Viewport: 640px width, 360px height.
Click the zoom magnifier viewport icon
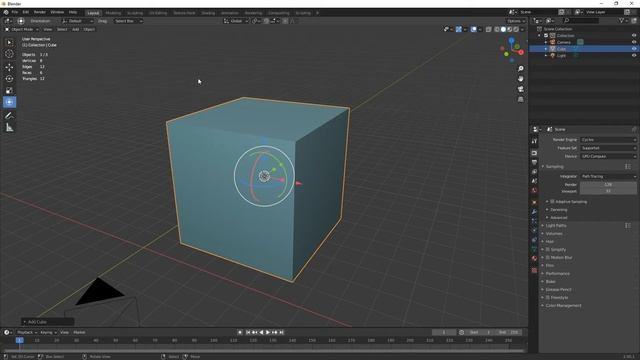520,69
